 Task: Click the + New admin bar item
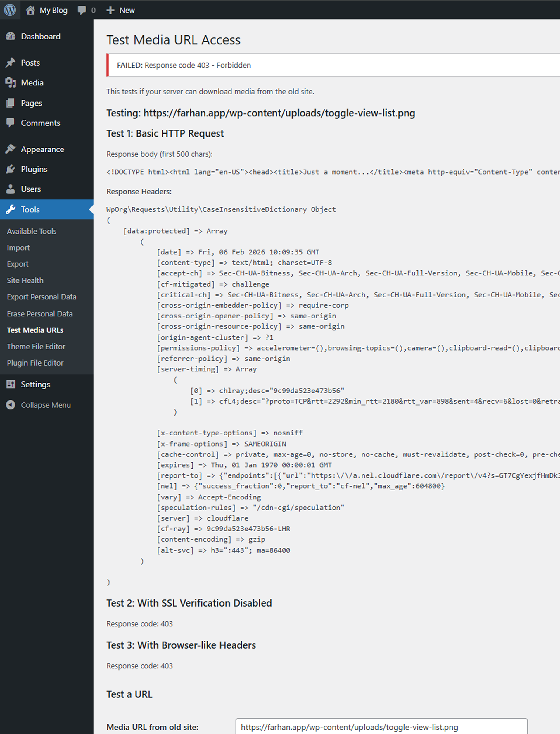point(120,10)
